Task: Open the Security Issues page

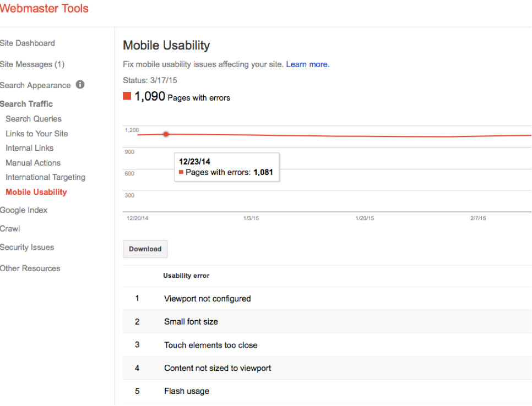Action: [27, 247]
